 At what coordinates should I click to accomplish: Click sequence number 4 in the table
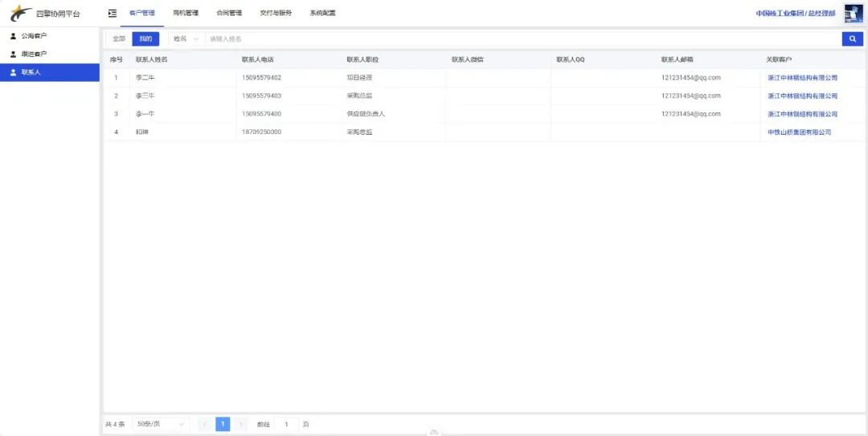[117, 132]
